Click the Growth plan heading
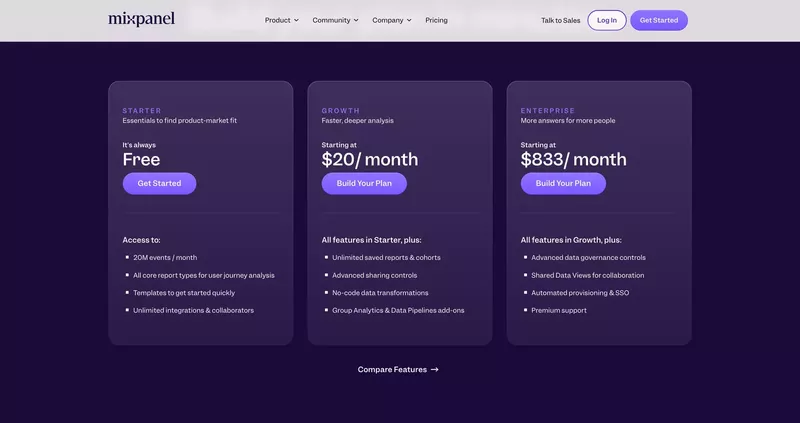 pos(341,111)
